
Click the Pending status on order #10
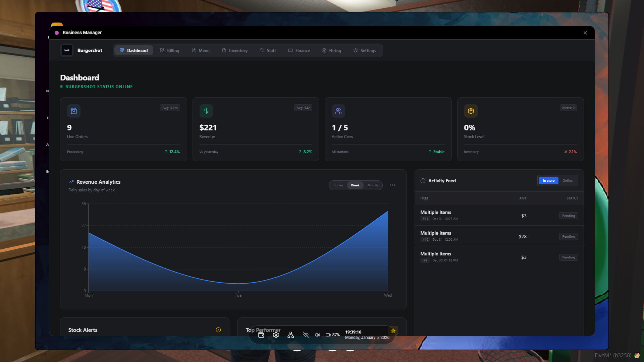pyautogui.click(x=568, y=236)
